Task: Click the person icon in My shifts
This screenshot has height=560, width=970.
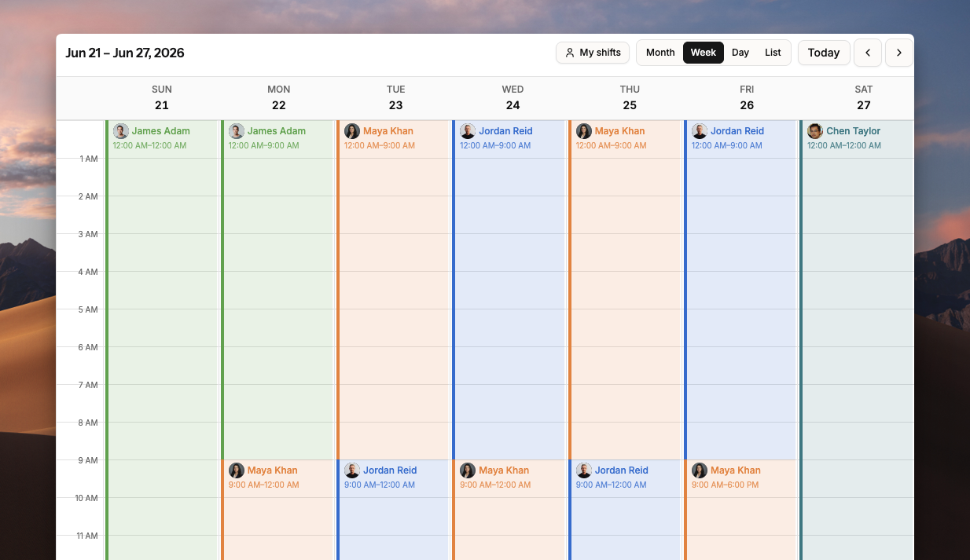Action: [x=570, y=53]
